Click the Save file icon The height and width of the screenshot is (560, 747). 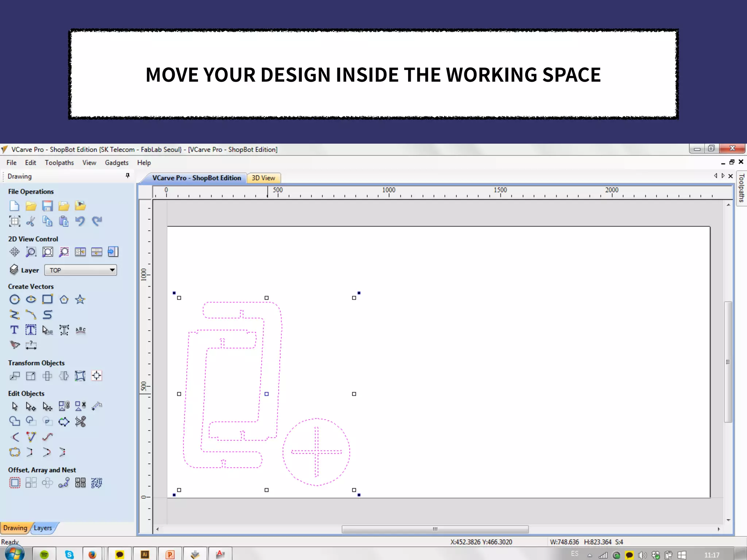(47, 206)
